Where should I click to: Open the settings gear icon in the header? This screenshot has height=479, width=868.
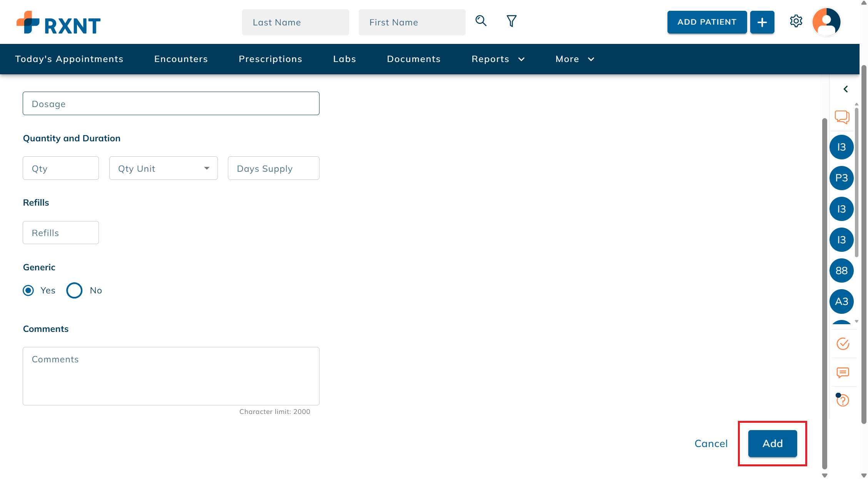tap(796, 22)
